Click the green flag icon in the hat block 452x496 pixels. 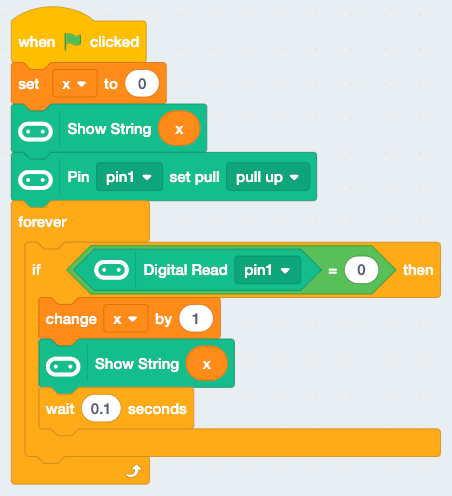click(x=73, y=42)
